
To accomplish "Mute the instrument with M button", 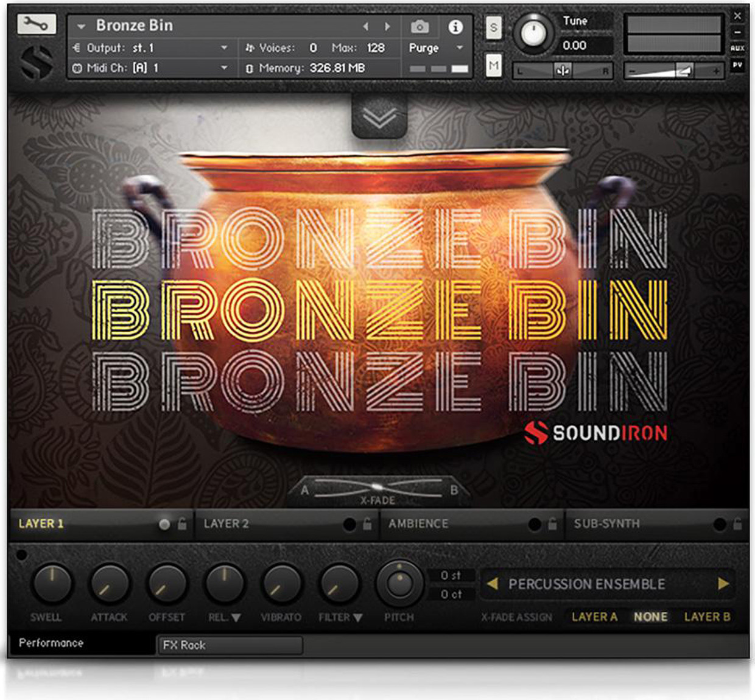I will (x=494, y=65).
